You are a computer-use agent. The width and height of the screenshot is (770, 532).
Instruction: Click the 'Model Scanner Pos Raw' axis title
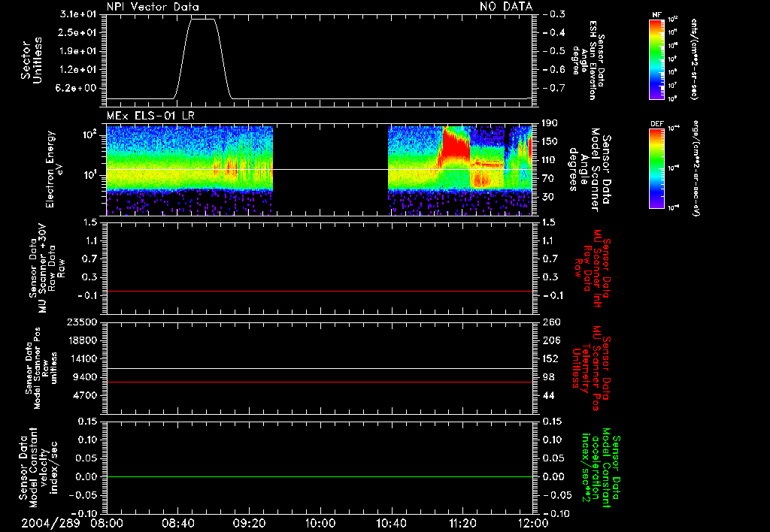point(41,368)
